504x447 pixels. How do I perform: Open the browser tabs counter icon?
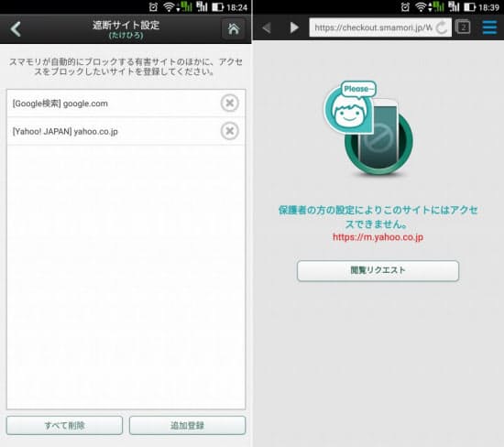463,27
